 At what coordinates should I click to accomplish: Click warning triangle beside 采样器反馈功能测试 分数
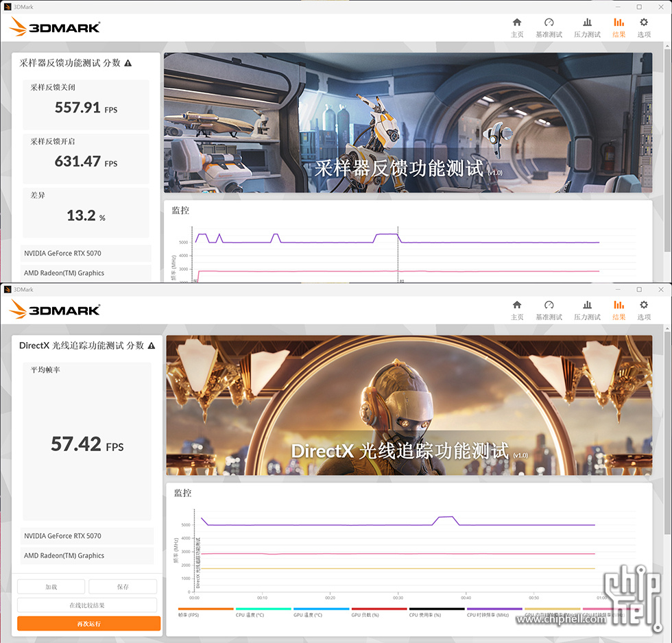tap(128, 63)
